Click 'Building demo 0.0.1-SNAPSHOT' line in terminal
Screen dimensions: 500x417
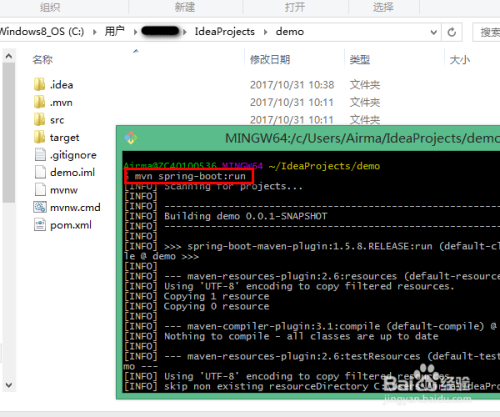246,216
